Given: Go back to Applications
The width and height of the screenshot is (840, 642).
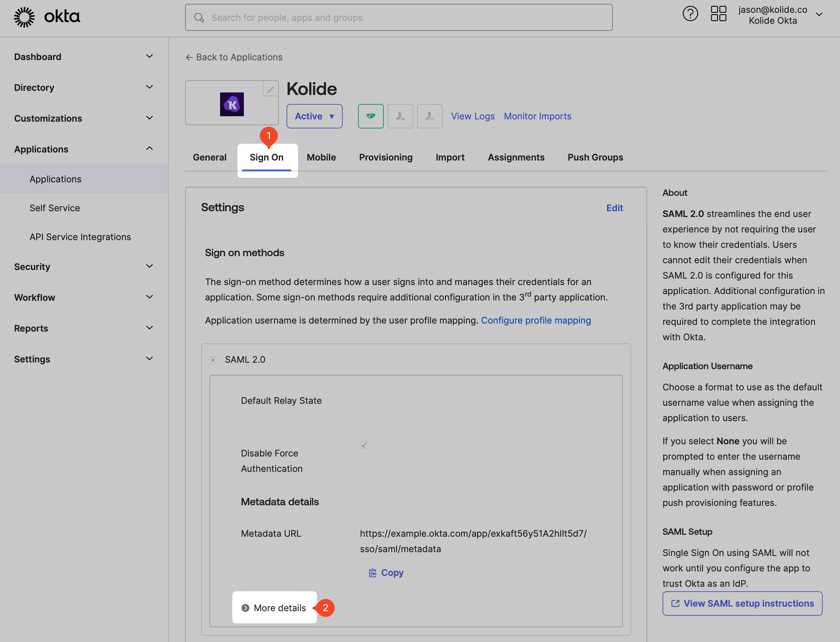Looking at the screenshot, I should (x=234, y=57).
